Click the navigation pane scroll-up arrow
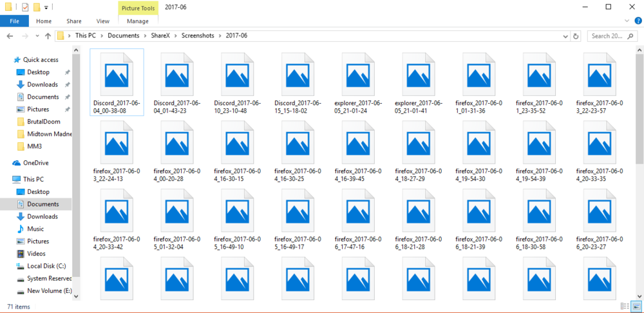This screenshot has width=644, height=313. (76, 49)
